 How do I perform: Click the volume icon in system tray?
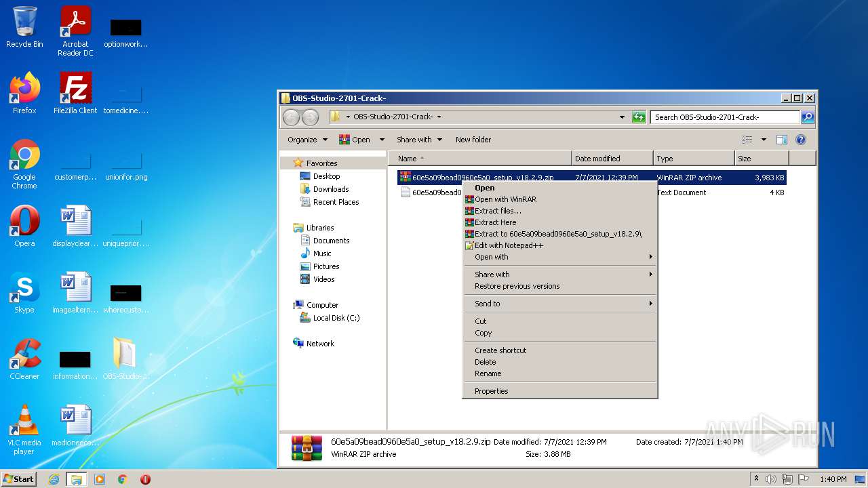point(771,479)
